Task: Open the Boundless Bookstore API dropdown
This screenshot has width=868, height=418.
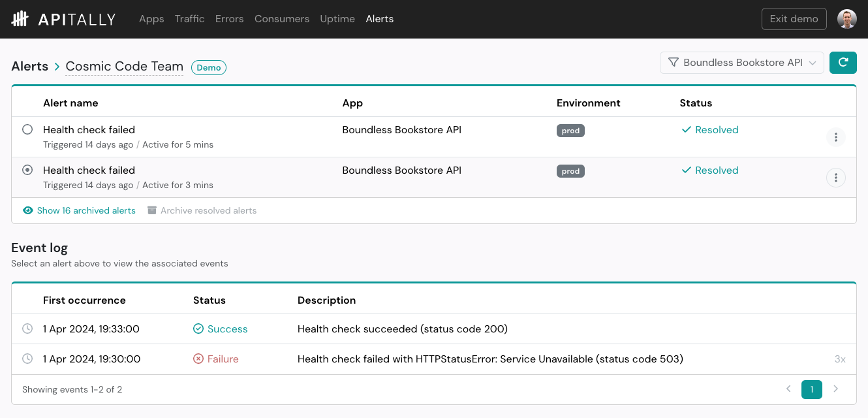Action: (742, 63)
